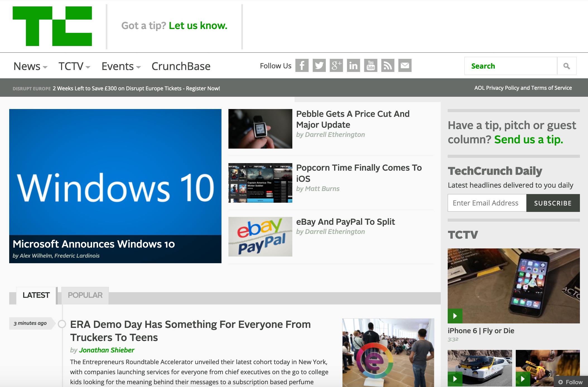The width and height of the screenshot is (588, 387).
Task: Select CrunchBase in the navigation bar
Action: tap(181, 66)
